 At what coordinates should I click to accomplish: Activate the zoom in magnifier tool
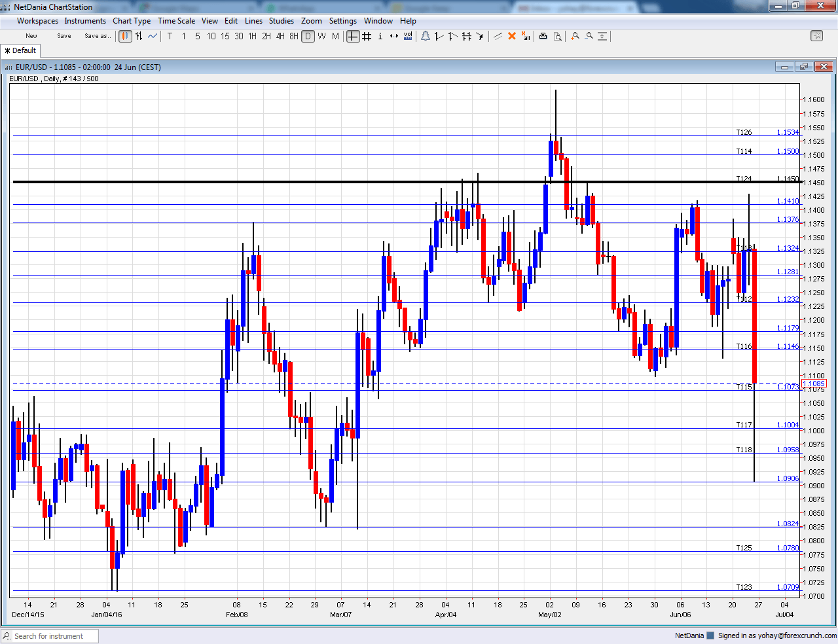point(575,36)
